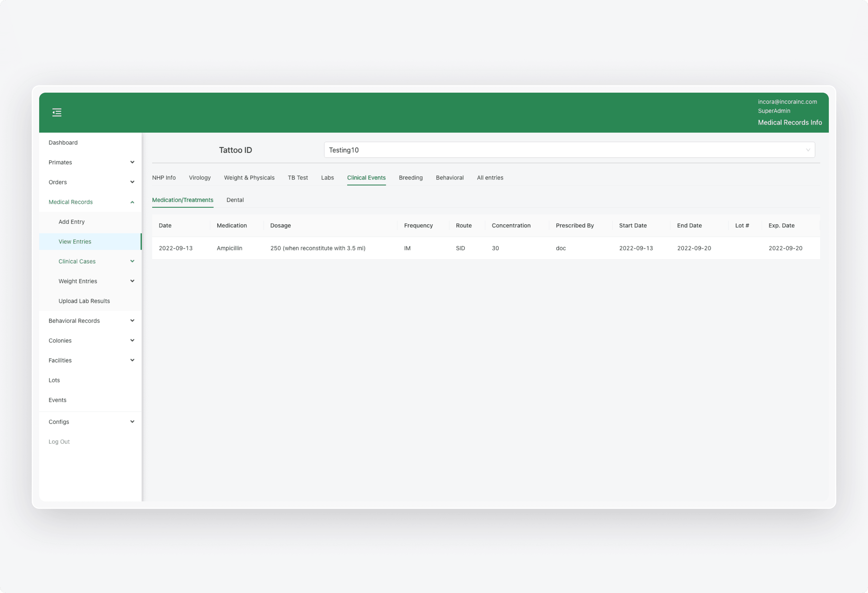
Task: Switch to the NHP Info tab
Action: pyautogui.click(x=164, y=178)
